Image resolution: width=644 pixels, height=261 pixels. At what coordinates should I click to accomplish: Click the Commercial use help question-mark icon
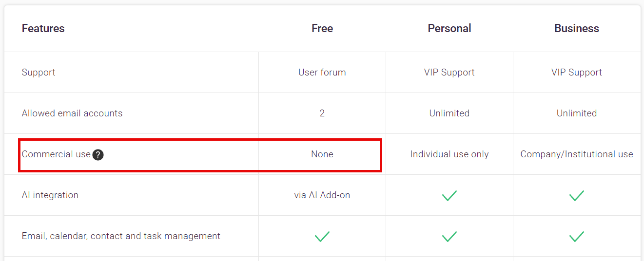point(98,155)
